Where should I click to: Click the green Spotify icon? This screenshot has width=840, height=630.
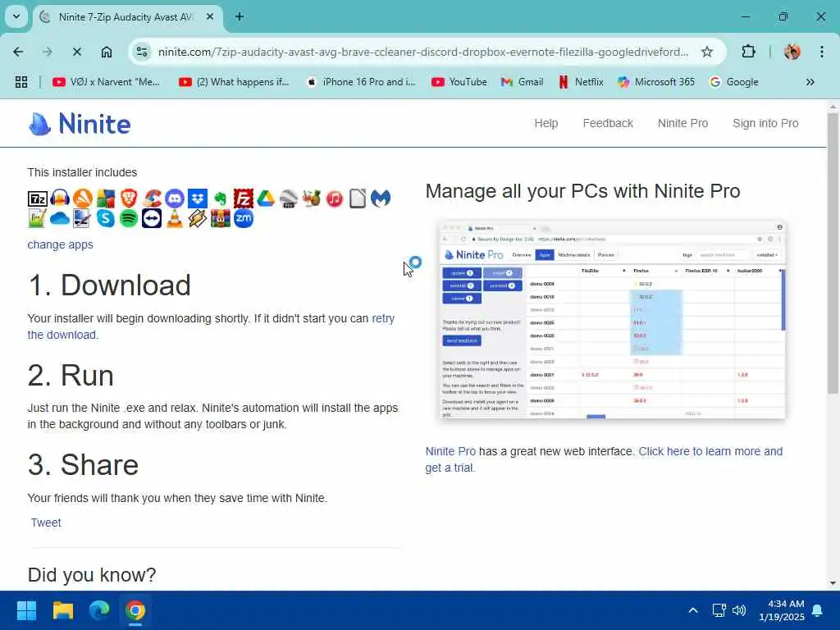pyautogui.click(x=129, y=218)
